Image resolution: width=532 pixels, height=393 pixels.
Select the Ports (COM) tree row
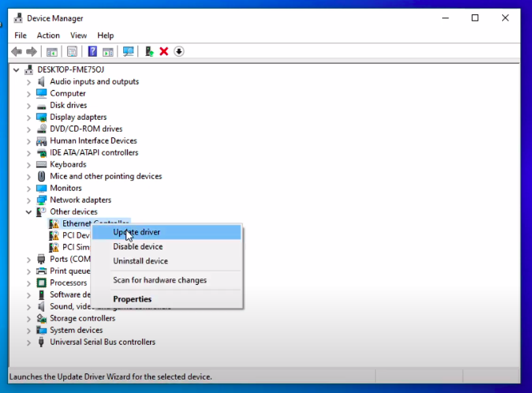click(x=70, y=259)
